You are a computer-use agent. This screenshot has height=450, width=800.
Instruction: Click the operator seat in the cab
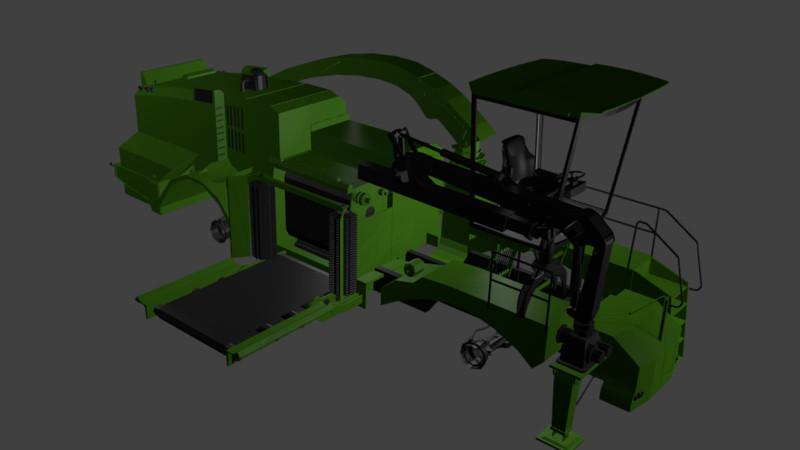[x=518, y=160]
